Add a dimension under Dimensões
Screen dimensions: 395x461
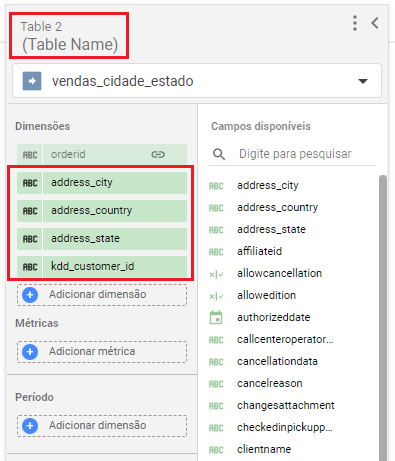coord(102,295)
